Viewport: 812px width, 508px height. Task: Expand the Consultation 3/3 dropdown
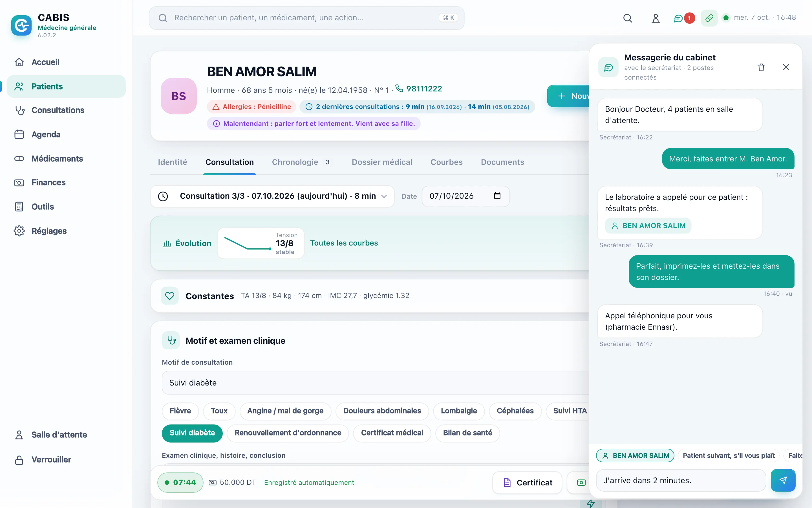pos(272,196)
